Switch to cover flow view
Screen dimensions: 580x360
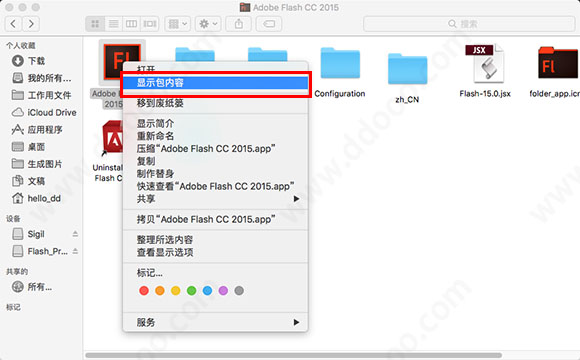150,24
